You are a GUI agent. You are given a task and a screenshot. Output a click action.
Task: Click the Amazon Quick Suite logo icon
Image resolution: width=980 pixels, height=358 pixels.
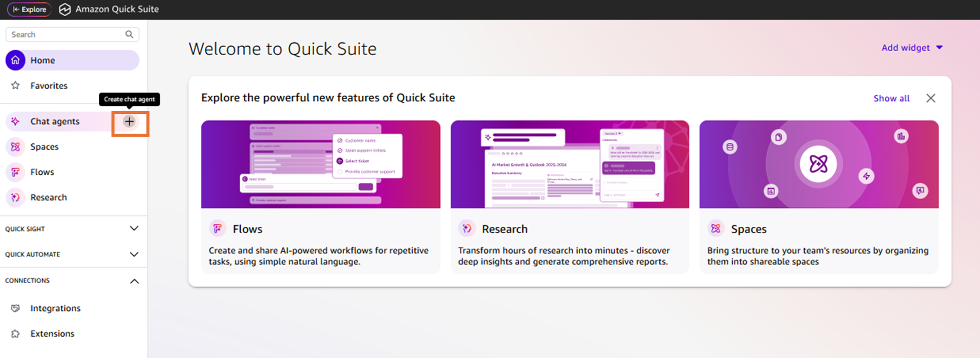coord(65,9)
